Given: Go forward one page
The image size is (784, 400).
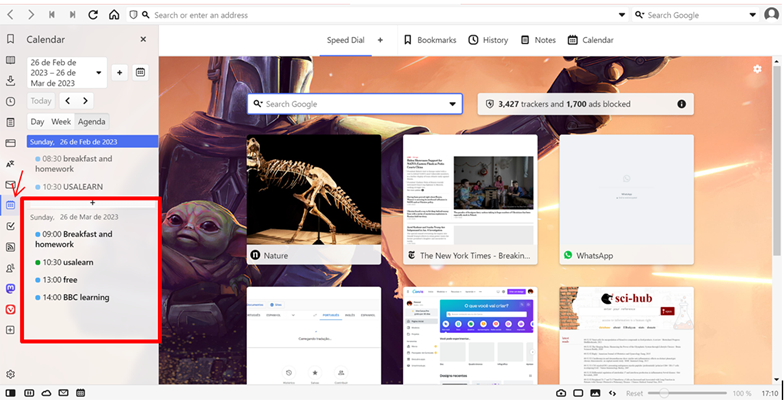Looking at the screenshot, I should pyautogui.click(x=31, y=15).
